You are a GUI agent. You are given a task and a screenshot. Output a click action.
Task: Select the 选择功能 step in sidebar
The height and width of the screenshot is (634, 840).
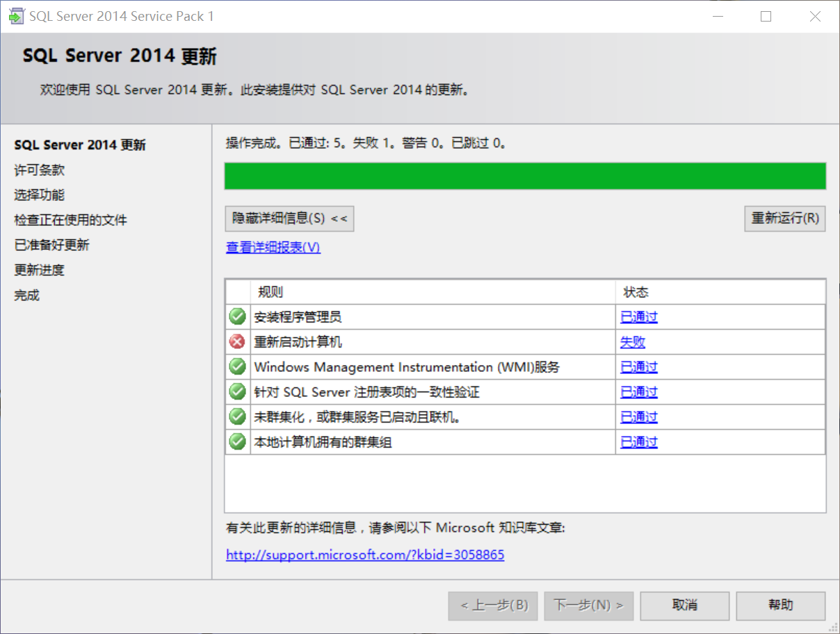(x=40, y=195)
